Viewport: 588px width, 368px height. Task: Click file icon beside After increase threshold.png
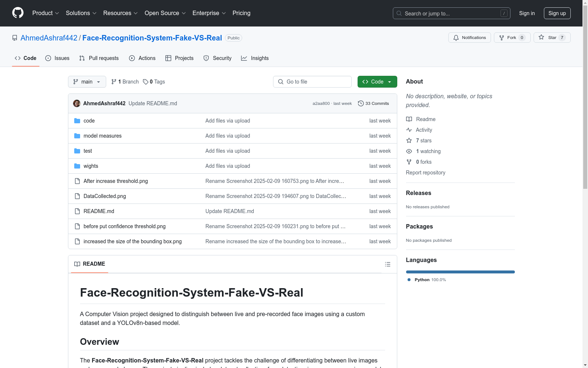77,181
